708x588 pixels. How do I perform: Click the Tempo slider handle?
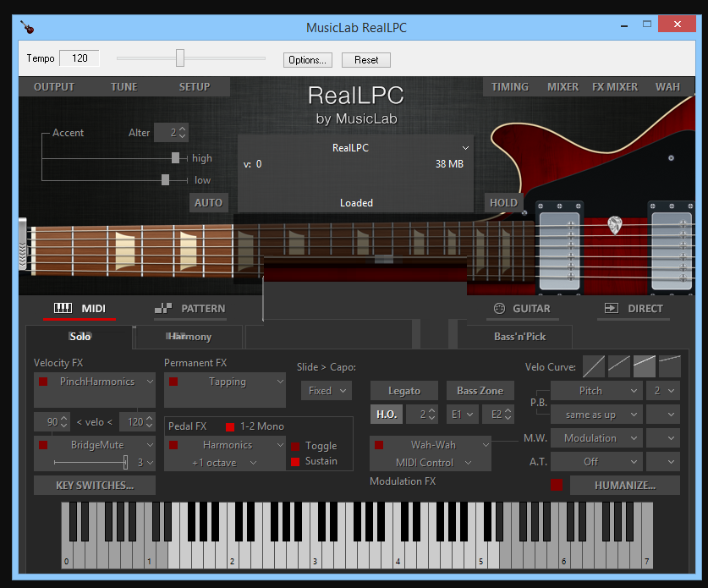coord(180,58)
